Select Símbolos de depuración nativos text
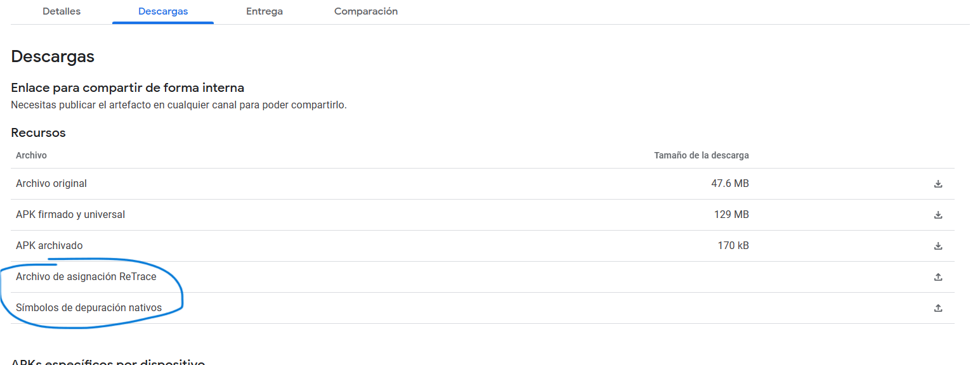980x365 pixels. click(89, 307)
